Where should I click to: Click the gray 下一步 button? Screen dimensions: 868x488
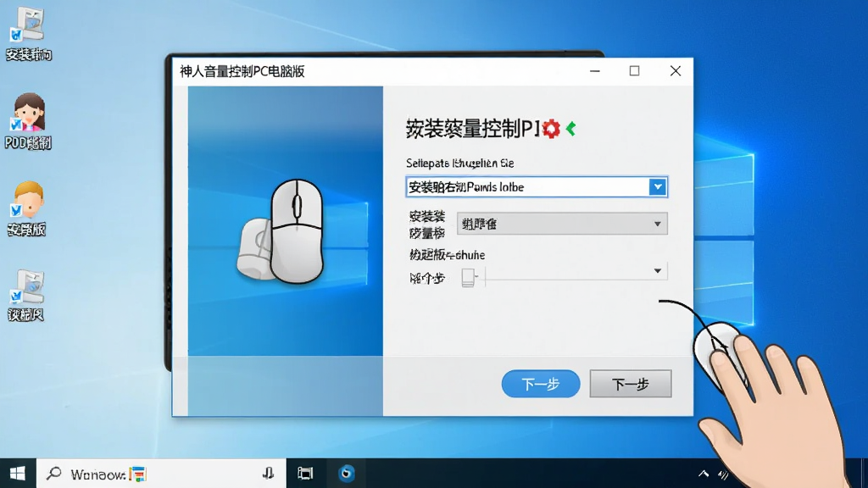631,384
